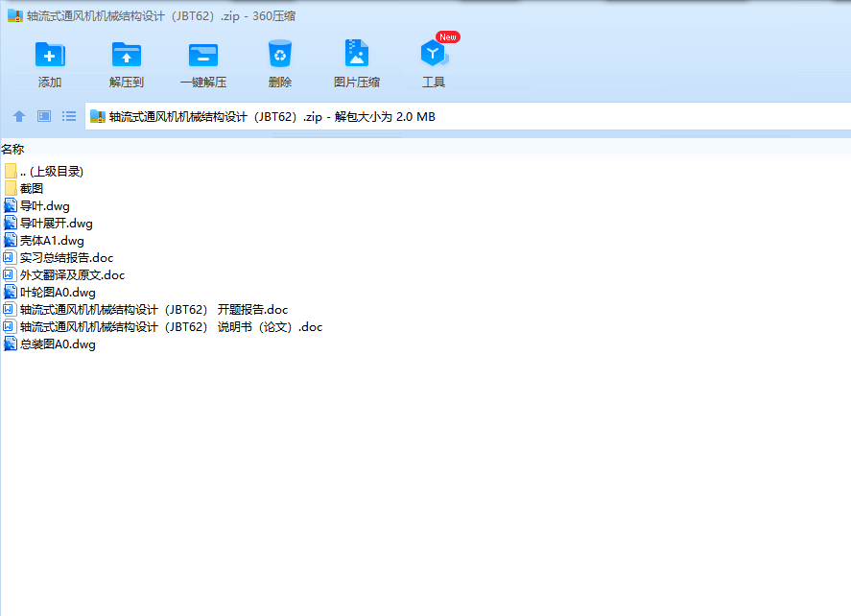Go up one level with the up arrow
This screenshot has width=851, height=616.
tap(19, 116)
